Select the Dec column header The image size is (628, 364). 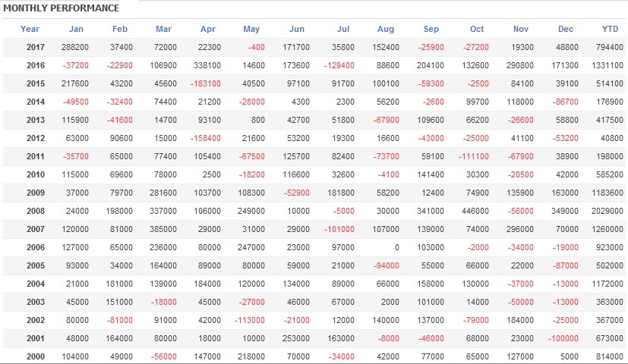click(x=566, y=30)
